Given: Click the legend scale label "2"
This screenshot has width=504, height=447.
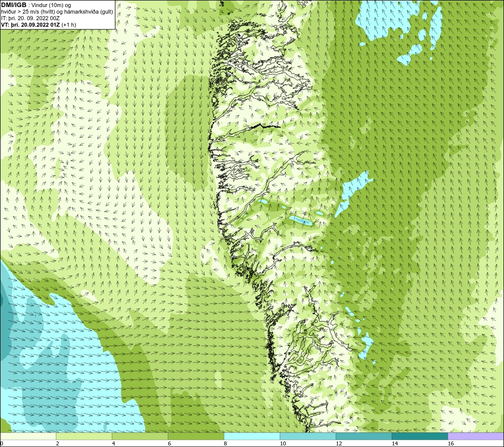Looking at the screenshot, I should [x=57, y=443].
